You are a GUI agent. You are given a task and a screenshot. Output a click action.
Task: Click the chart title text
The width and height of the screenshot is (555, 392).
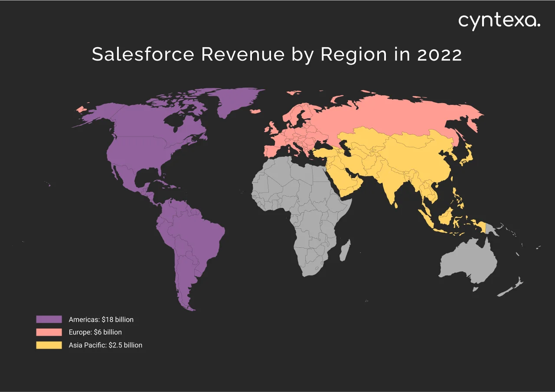point(276,55)
